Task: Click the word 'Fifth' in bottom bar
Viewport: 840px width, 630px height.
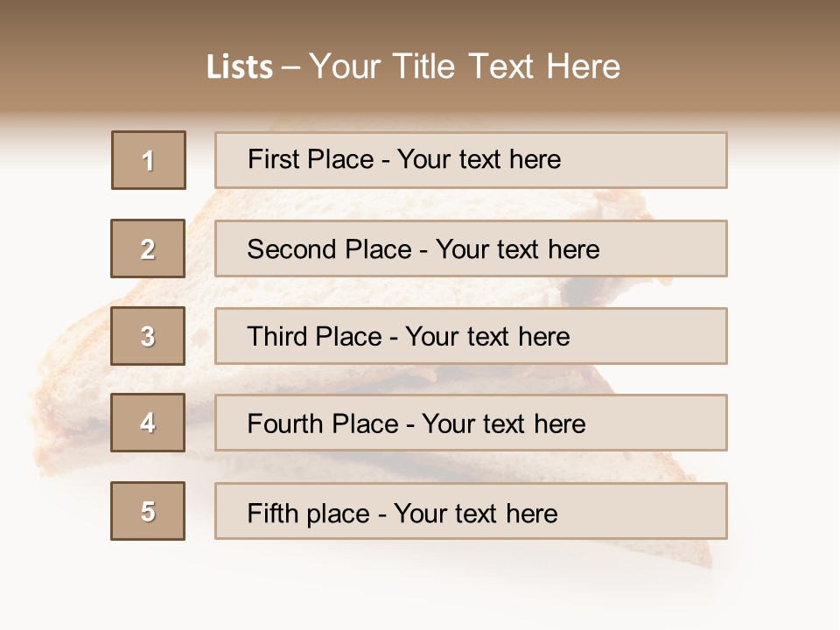Action: tap(272, 513)
